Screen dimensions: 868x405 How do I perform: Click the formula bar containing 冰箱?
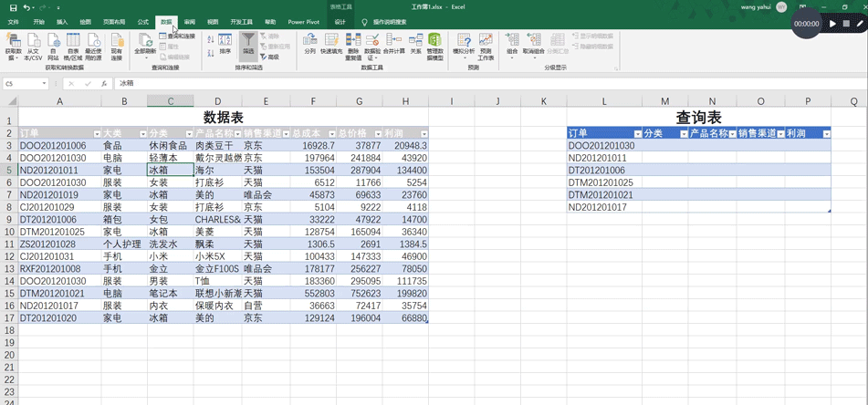490,84
